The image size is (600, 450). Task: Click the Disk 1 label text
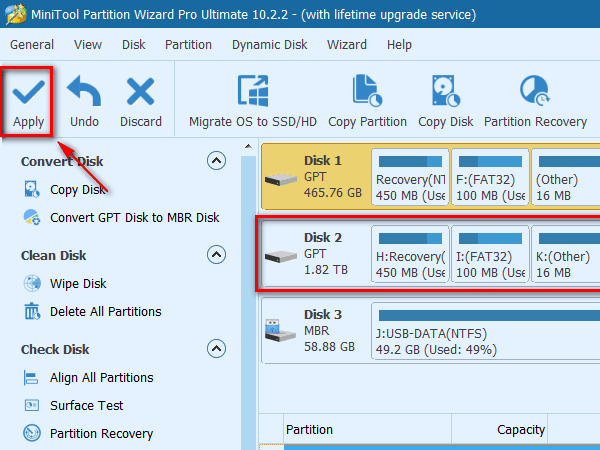click(323, 160)
